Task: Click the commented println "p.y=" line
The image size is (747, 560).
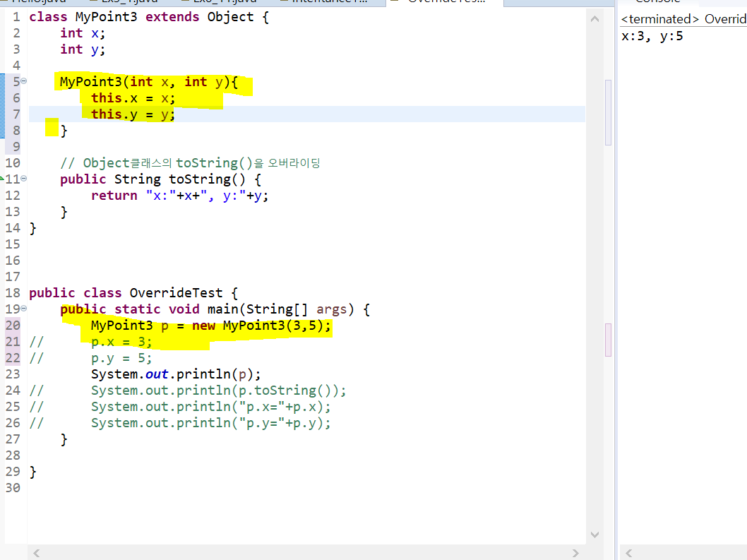Action: (210, 423)
